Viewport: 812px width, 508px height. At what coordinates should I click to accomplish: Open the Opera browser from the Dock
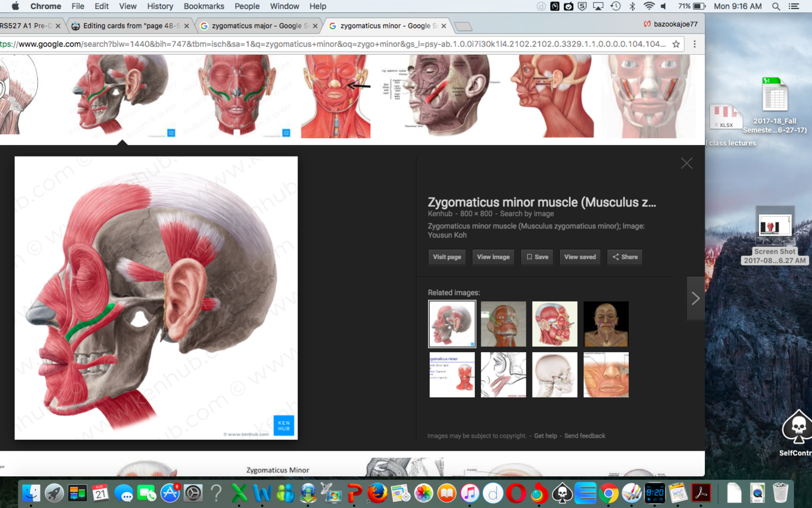pos(516,493)
